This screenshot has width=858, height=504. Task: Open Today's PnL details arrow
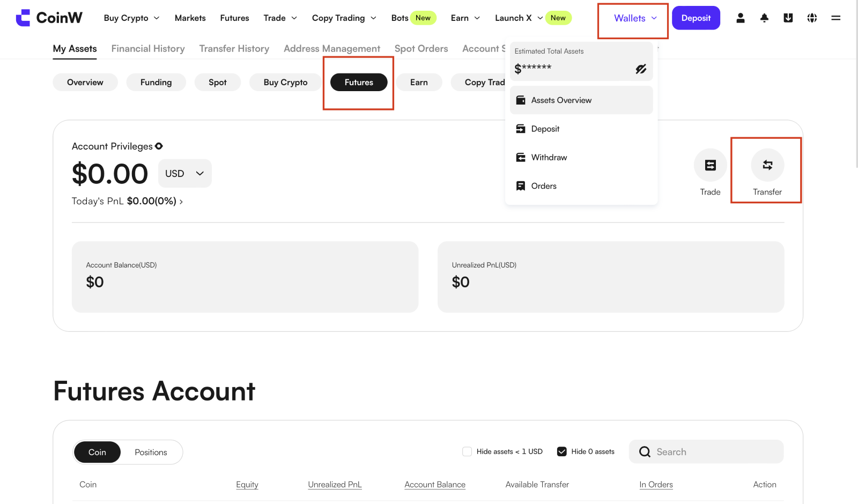(181, 202)
